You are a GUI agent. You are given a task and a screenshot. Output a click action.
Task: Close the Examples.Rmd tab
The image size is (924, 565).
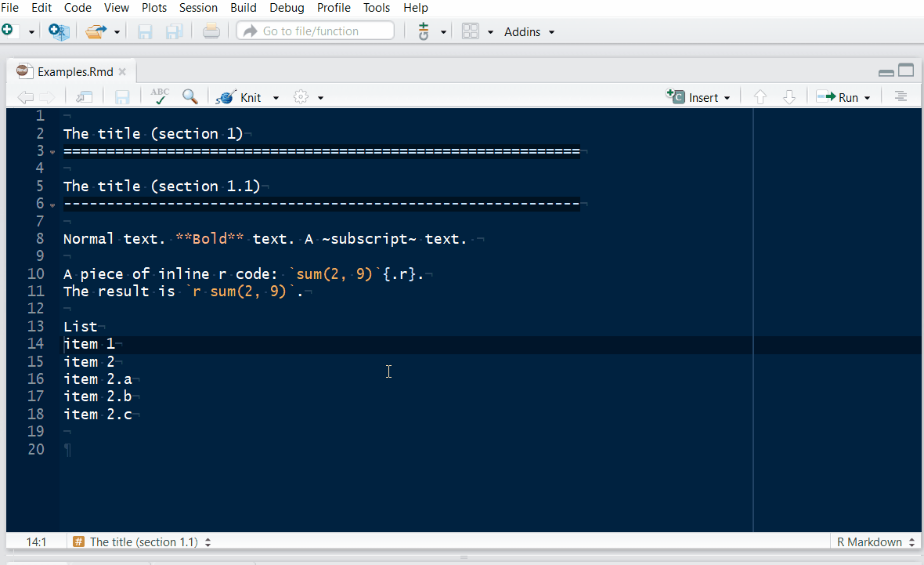click(x=122, y=71)
